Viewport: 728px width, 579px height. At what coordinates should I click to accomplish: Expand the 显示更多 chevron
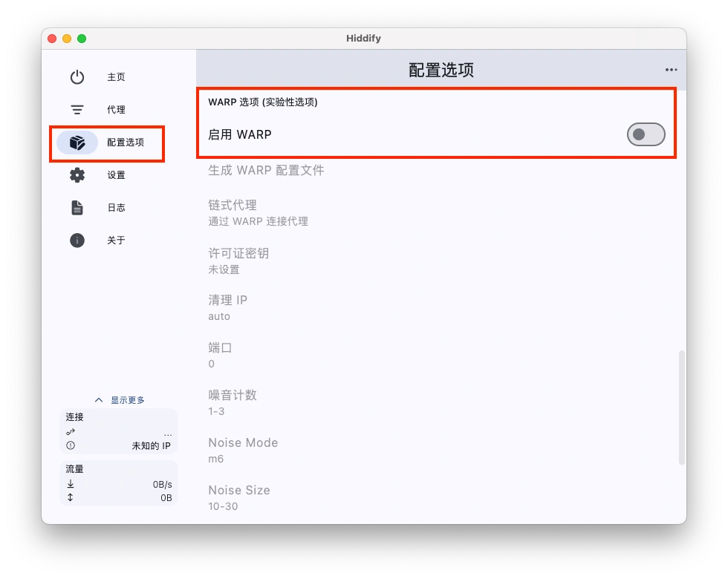click(99, 400)
